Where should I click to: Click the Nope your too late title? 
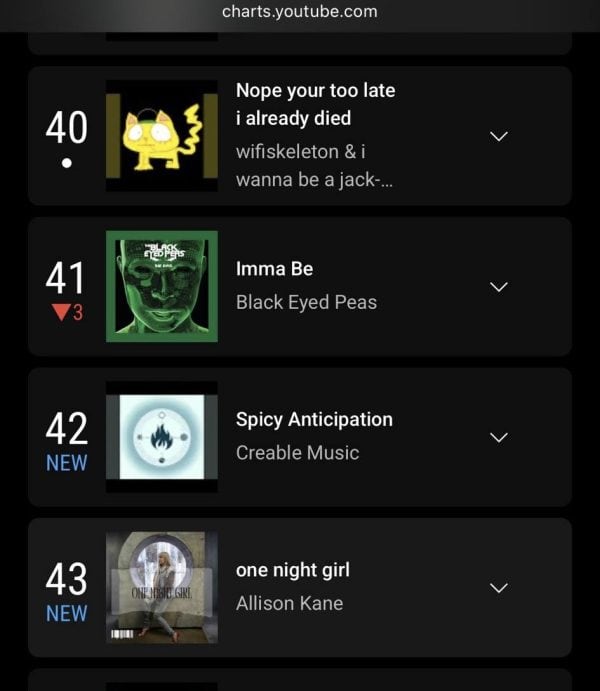315,104
